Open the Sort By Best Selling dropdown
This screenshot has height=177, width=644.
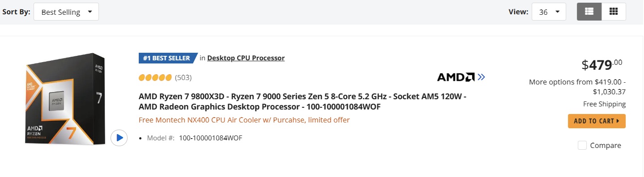[x=66, y=12]
